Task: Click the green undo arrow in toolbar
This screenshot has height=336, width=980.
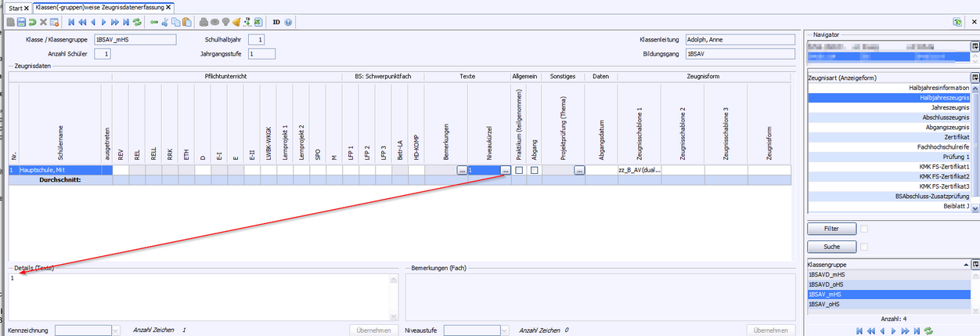Action: point(32,22)
